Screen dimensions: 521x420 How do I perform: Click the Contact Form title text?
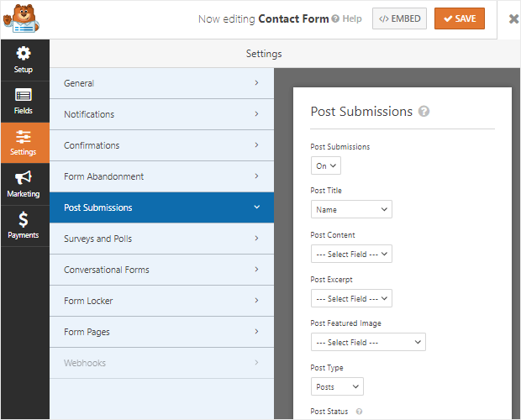(294, 19)
